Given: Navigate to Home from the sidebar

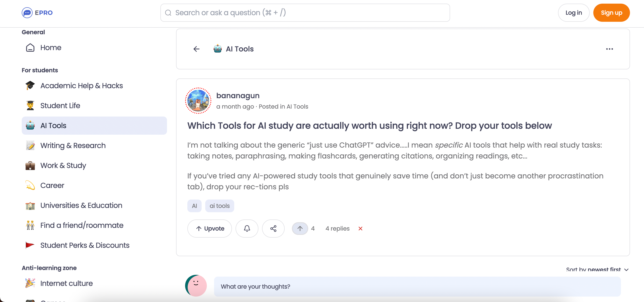Looking at the screenshot, I should tap(51, 48).
